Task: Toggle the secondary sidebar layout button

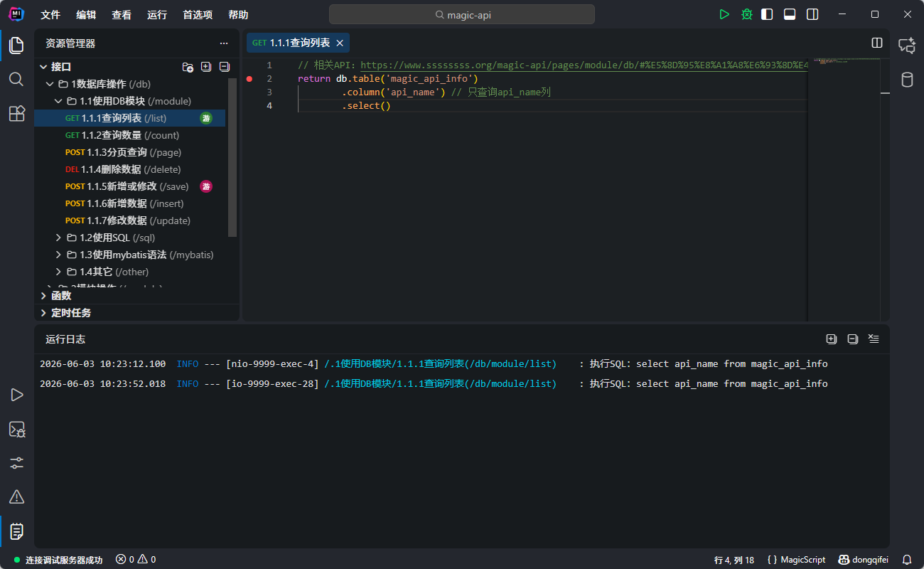Action: pyautogui.click(x=812, y=14)
